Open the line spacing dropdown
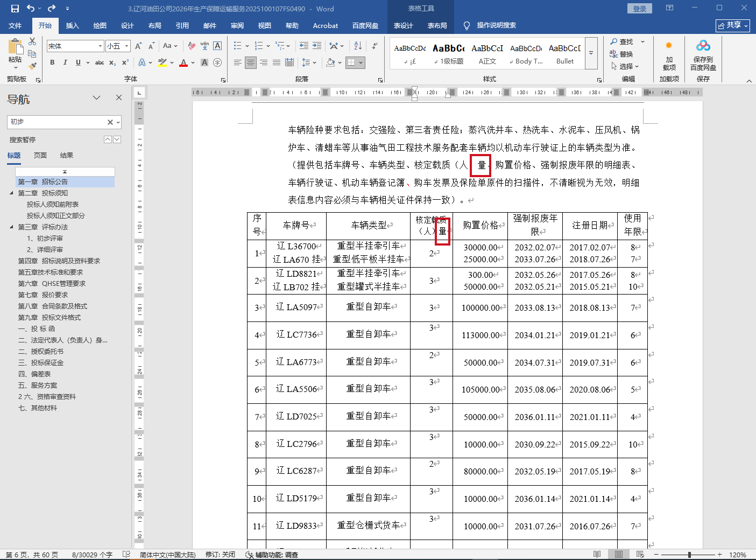Image resolution: width=756 pixels, height=560 pixels. 309,62
